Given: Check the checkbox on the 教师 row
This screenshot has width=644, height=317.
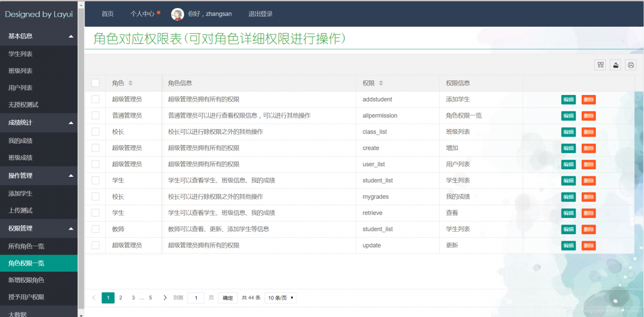Looking at the screenshot, I should tap(95, 229).
